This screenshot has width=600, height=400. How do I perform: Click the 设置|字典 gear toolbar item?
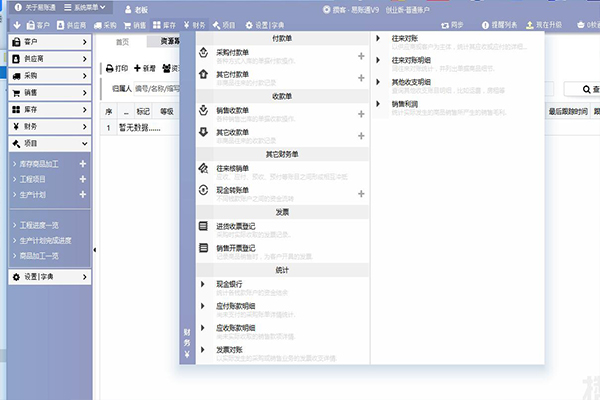coord(265,25)
